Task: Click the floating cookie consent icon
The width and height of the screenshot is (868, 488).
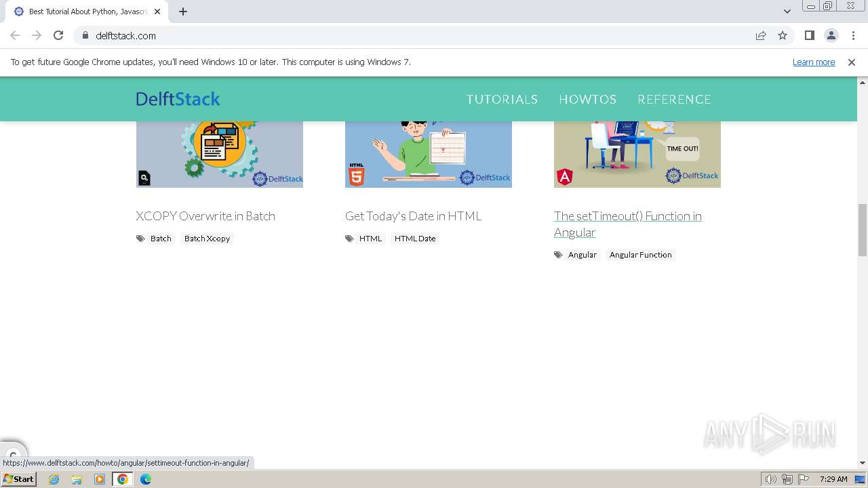Action: click(x=13, y=455)
